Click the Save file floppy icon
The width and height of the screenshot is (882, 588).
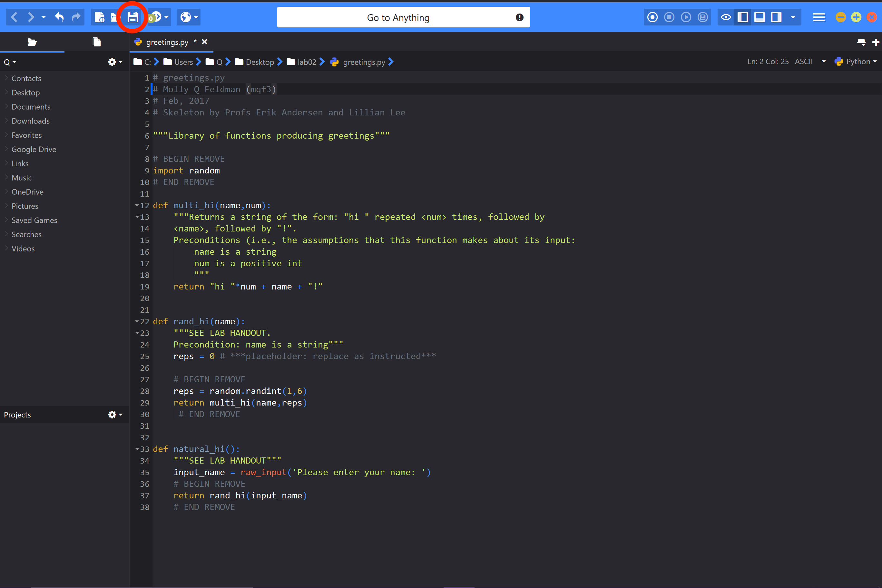click(x=132, y=17)
